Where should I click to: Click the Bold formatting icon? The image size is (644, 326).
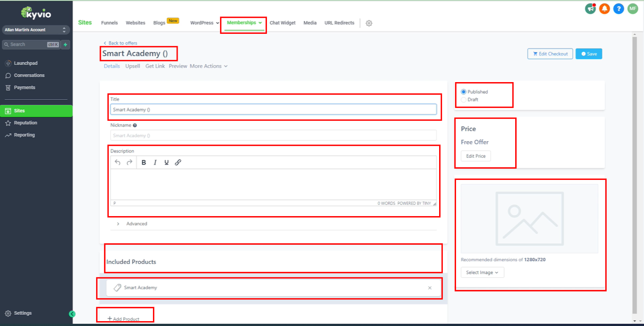coord(144,162)
